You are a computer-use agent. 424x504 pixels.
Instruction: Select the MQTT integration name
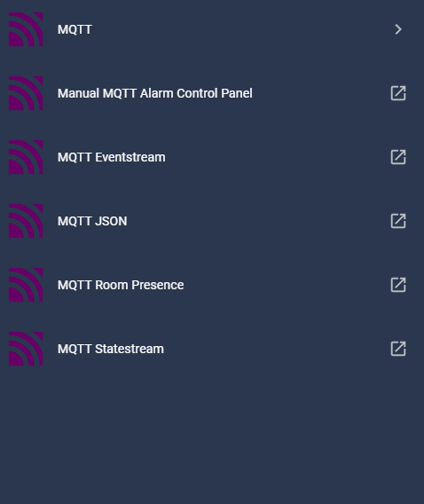point(75,29)
